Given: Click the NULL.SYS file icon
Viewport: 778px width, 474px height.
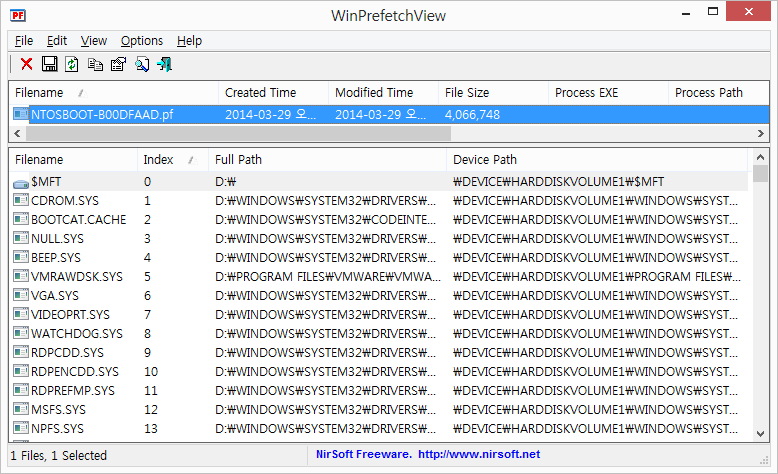Looking at the screenshot, I should pyautogui.click(x=21, y=238).
